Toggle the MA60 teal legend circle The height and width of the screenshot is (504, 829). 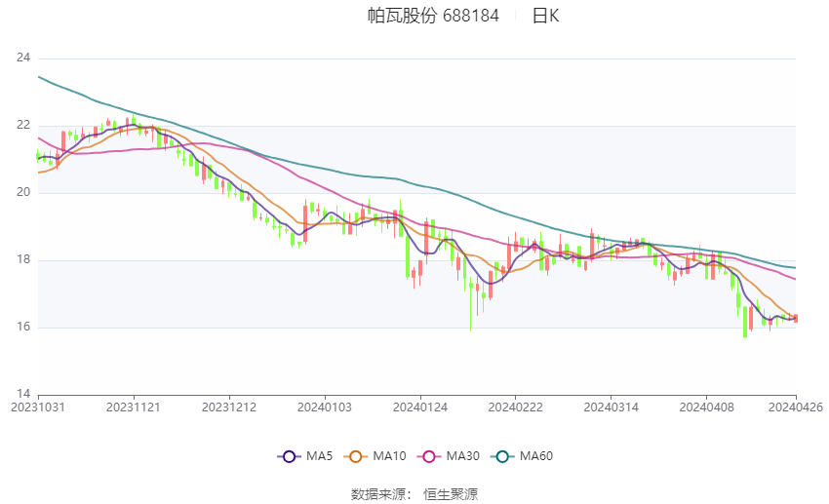(x=502, y=456)
